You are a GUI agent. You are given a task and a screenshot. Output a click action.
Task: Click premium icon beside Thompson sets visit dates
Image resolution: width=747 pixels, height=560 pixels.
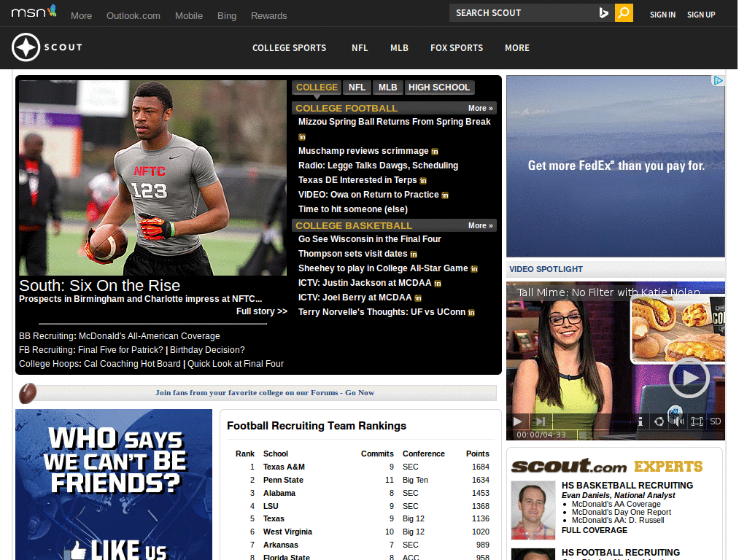click(414, 254)
